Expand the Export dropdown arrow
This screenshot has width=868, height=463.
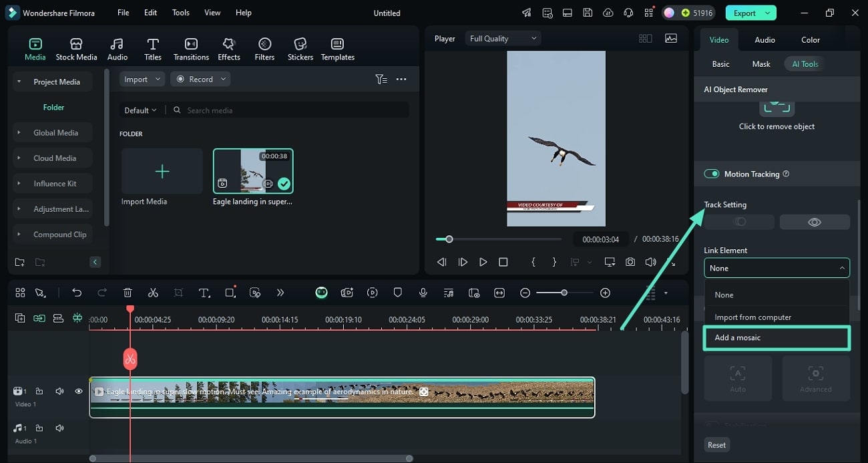tap(769, 13)
